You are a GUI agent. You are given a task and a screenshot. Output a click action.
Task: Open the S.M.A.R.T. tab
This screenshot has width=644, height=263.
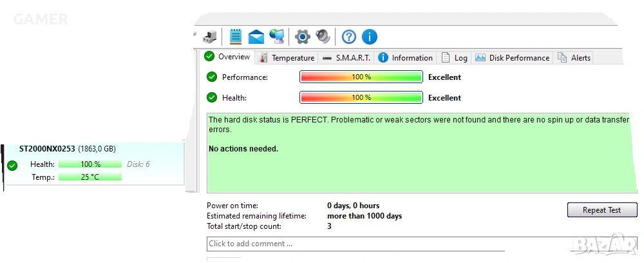click(x=346, y=57)
